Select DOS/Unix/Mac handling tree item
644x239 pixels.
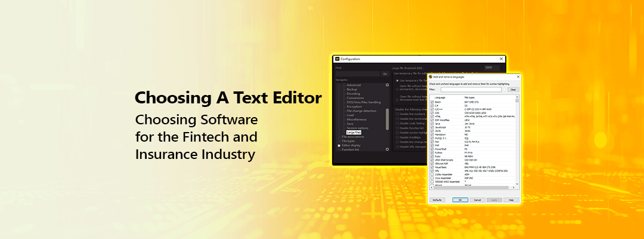364,102
